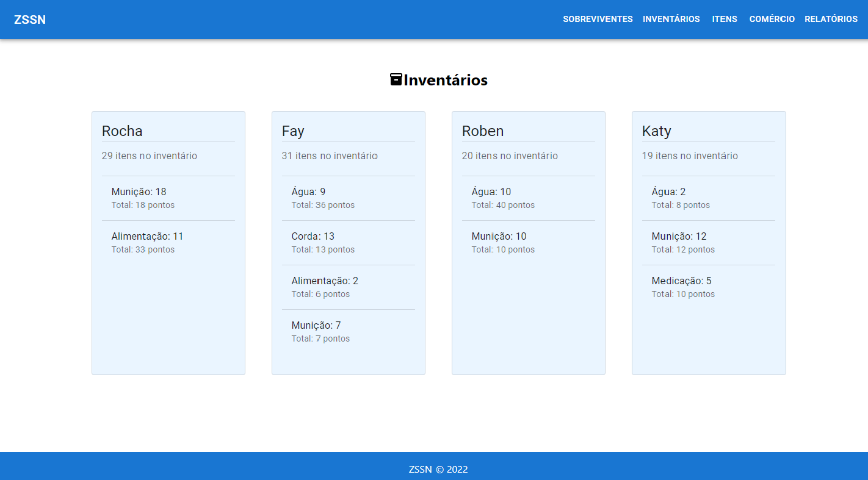Click 'Total: 33 pontos' under Rocha
Image resolution: width=868 pixels, height=480 pixels.
(x=143, y=249)
